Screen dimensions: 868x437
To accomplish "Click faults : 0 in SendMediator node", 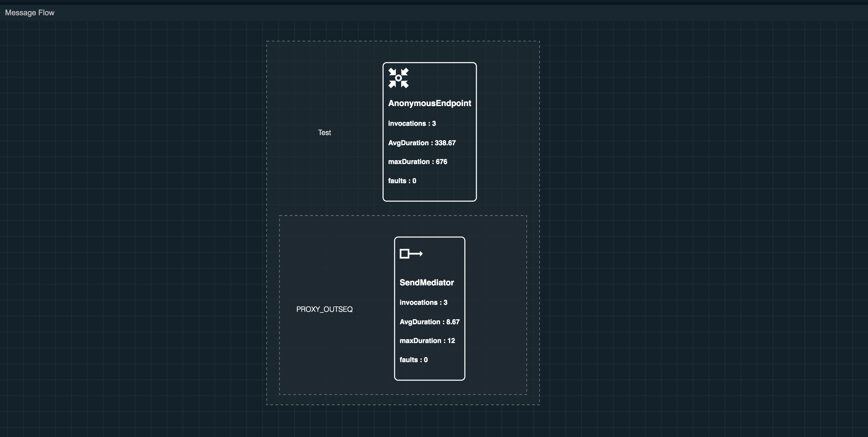I will pyautogui.click(x=414, y=360).
